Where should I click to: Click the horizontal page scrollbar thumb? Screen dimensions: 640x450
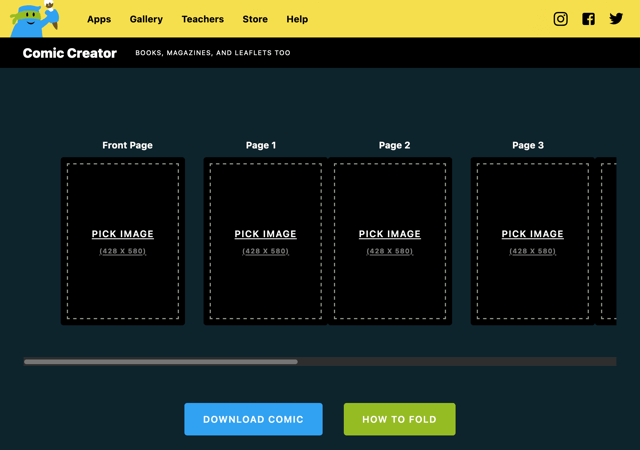pyautogui.click(x=161, y=361)
